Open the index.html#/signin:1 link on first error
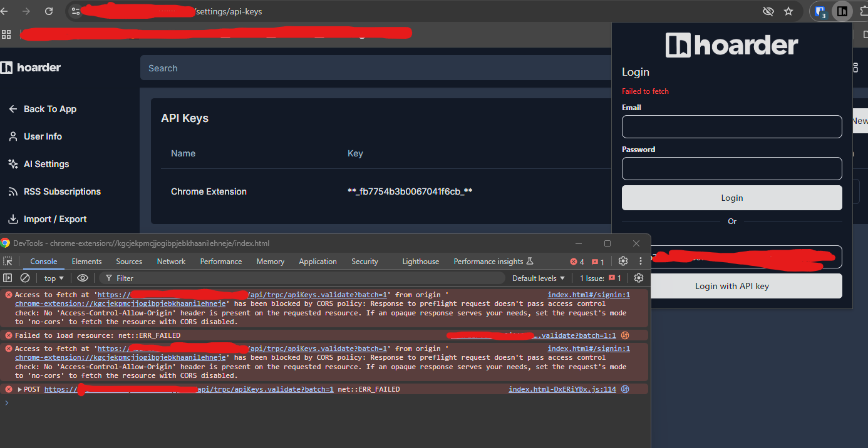 [589, 295]
